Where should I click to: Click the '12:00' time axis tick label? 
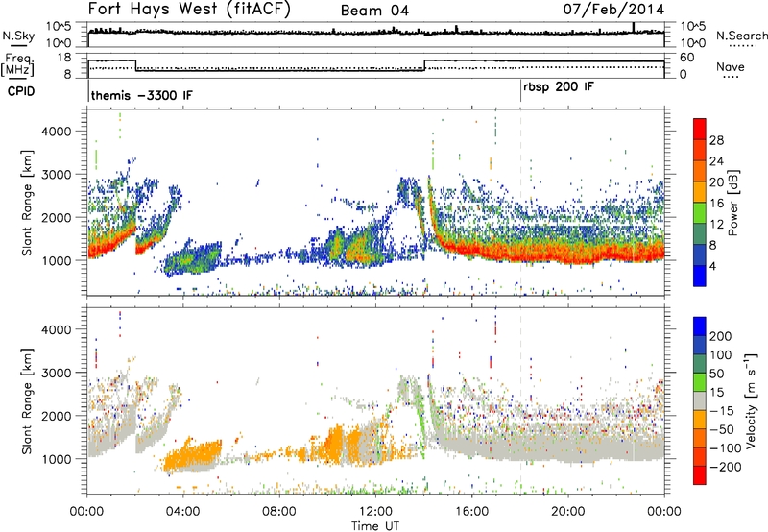[375, 512]
